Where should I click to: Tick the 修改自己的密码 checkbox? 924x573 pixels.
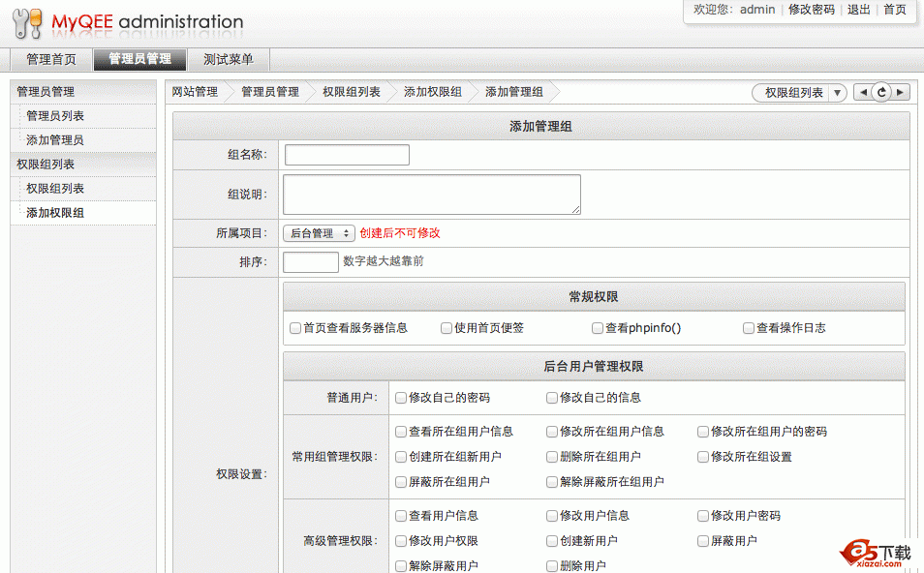point(401,398)
